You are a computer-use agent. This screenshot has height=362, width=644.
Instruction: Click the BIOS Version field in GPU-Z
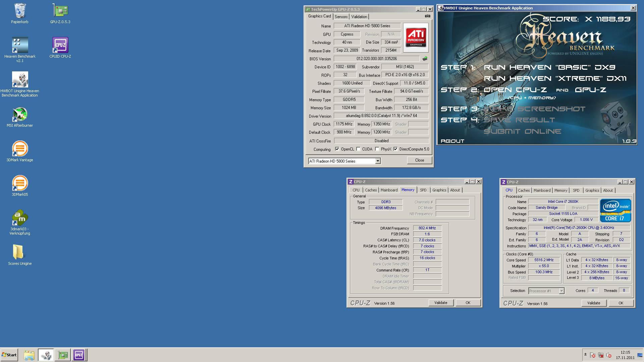pos(377,59)
